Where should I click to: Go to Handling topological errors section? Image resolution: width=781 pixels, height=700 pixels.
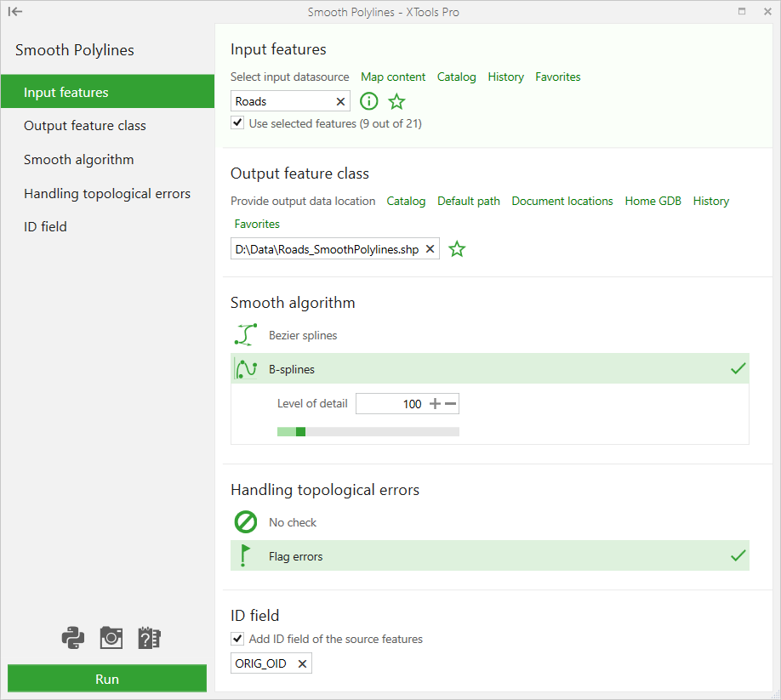[107, 193]
